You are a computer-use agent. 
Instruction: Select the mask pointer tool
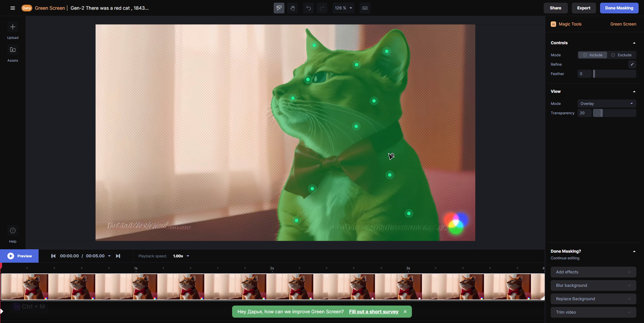(x=279, y=8)
